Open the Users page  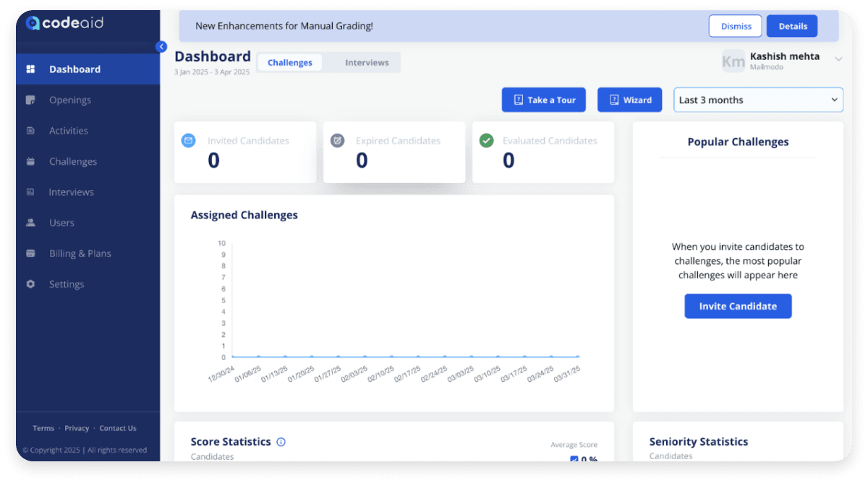tap(88, 223)
